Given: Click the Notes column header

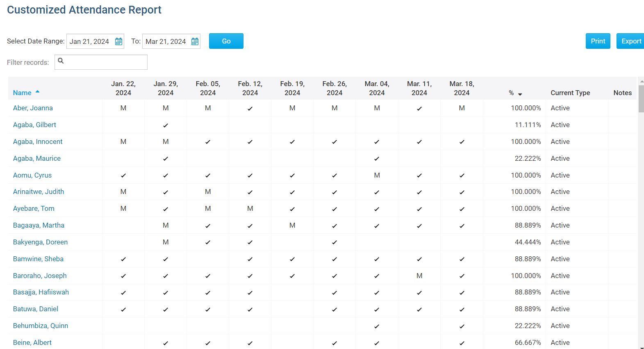Looking at the screenshot, I should tap(622, 93).
